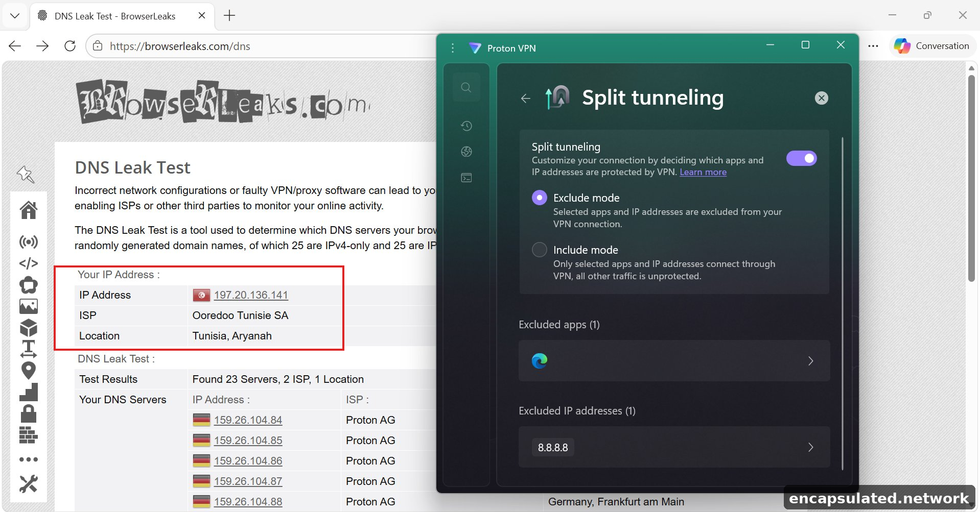The height and width of the screenshot is (512, 980).
Task: Click the Proton VPN logo icon
Action: click(x=475, y=48)
